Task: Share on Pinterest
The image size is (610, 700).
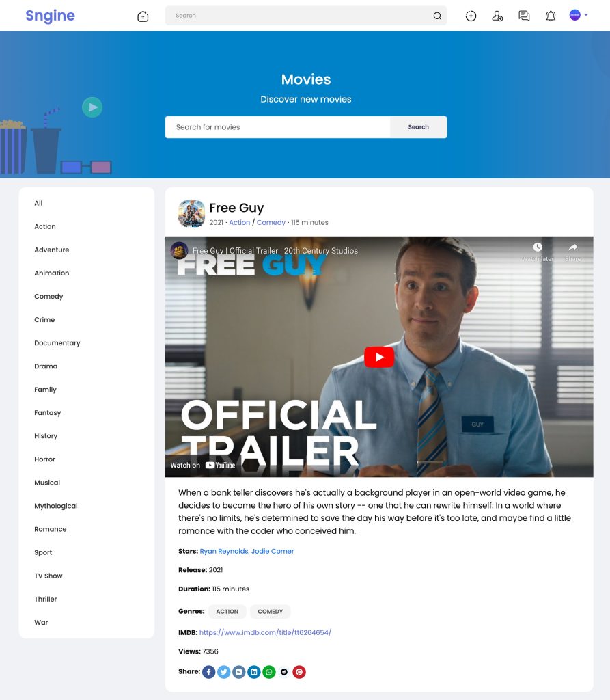Action: [x=299, y=672]
